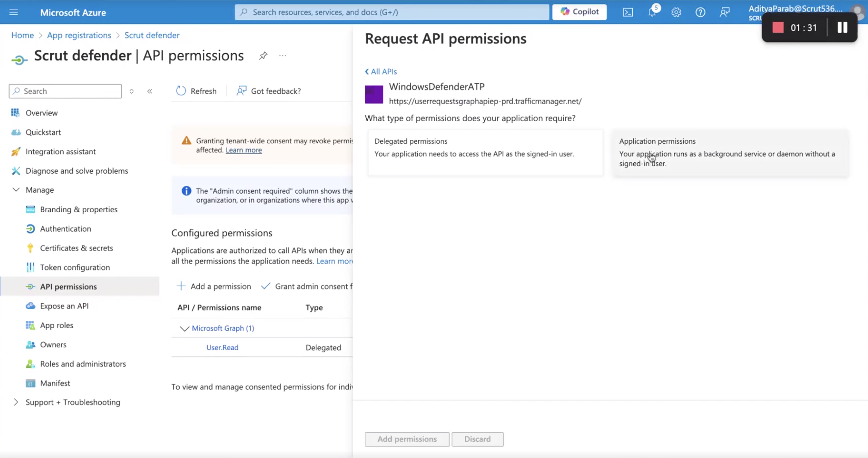Select Delegated permissions card

(x=485, y=153)
